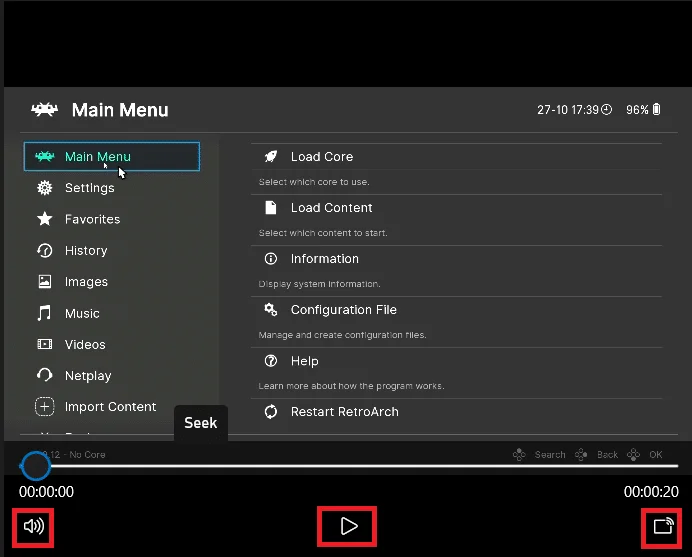Screen dimensions: 692x557
Task: Click the Back hint in footer
Action: (x=607, y=455)
